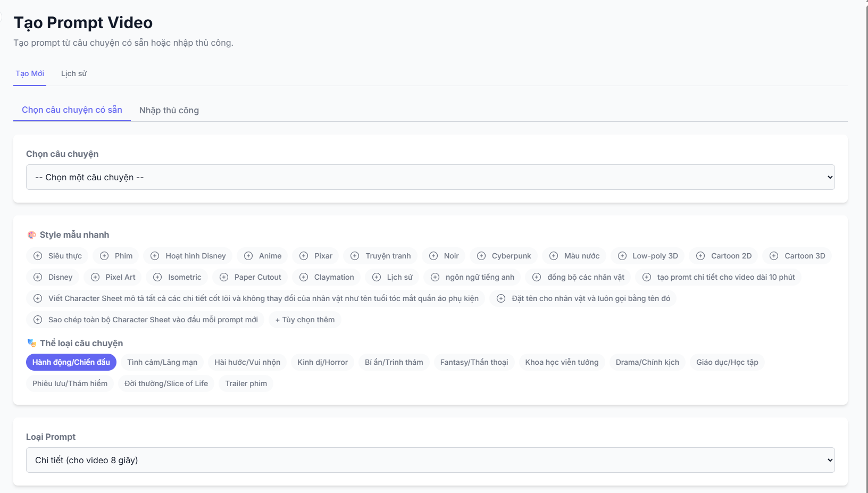Screen dimensions: 868x493
Task: Click the plus icon on Siêu thực chip
Action: coord(38,256)
